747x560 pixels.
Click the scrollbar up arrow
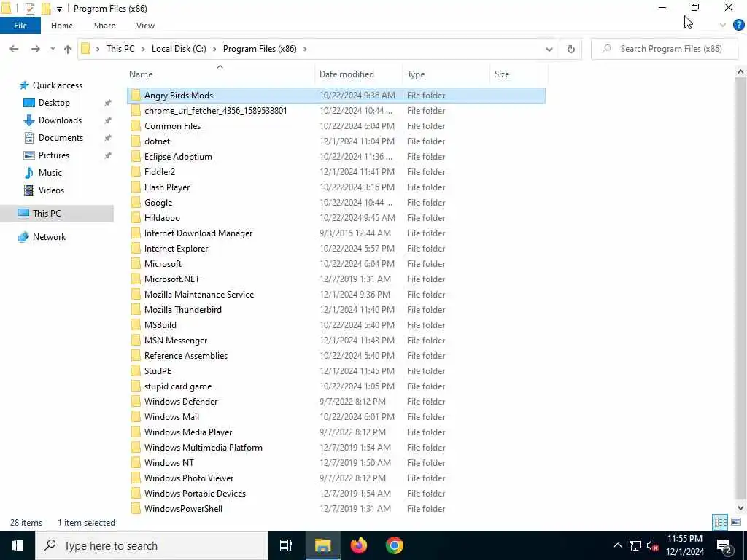click(740, 72)
